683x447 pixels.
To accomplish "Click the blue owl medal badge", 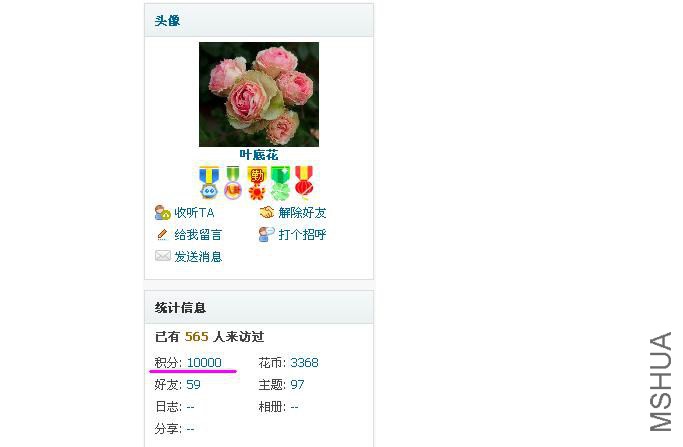I will pyautogui.click(x=209, y=183).
